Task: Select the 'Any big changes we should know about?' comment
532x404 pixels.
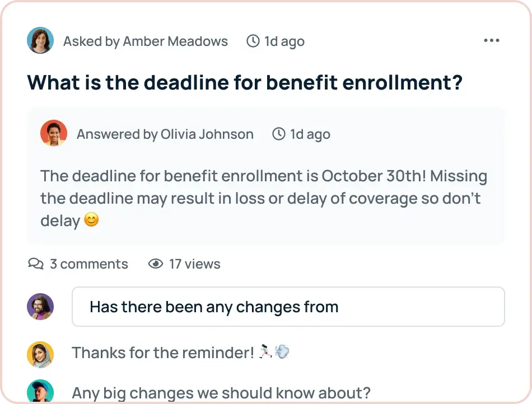Action: [221, 393]
